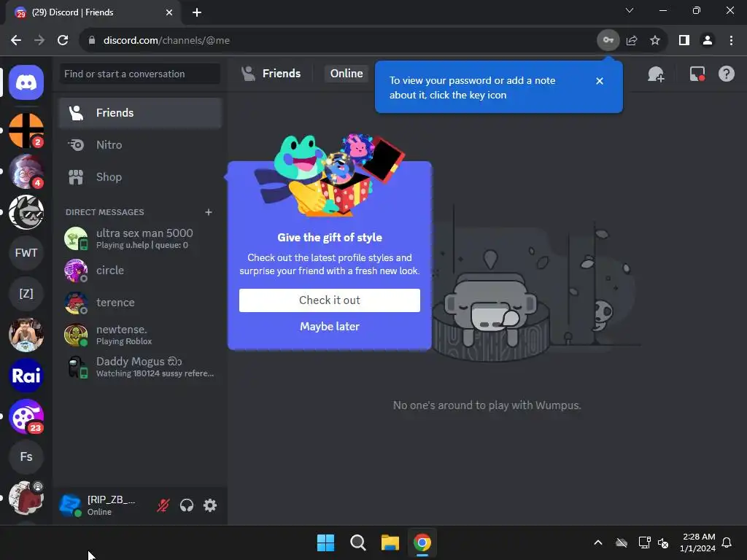Open DM with circle
Screen dimensions: 747x560
pyautogui.click(x=141, y=271)
